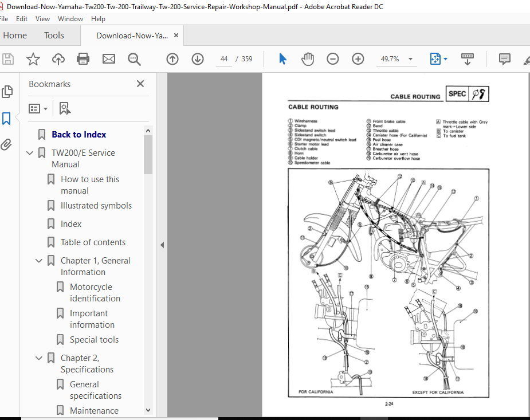Open the Edit menu
Screen dimensions: 530x420
click(22, 19)
